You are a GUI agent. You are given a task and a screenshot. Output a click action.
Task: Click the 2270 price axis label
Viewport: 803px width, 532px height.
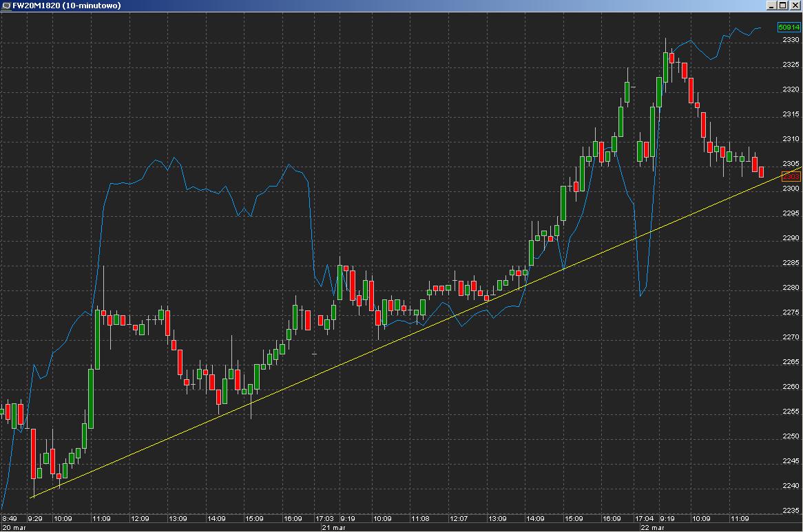pyautogui.click(x=791, y=337)
